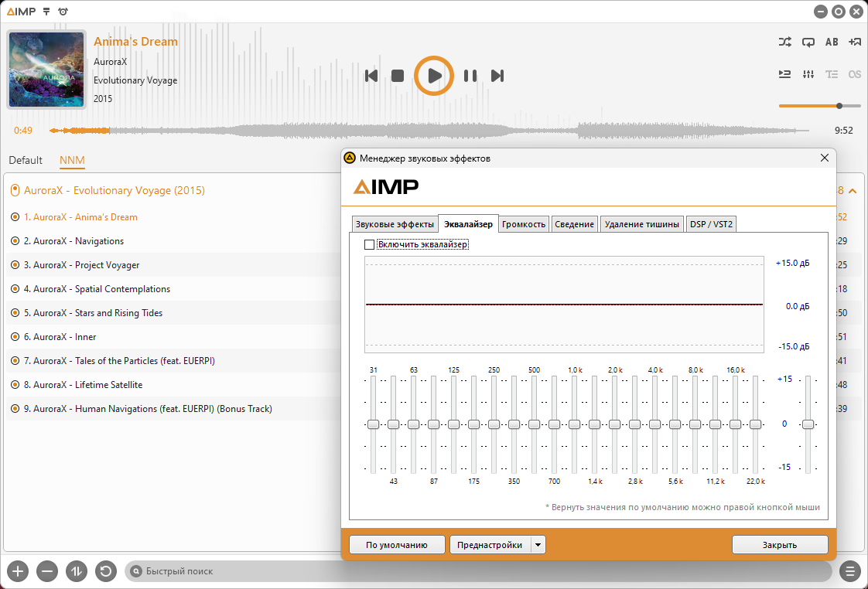The image size is (868, 589).
Task: Add files with the plus button
Action: tap(18, 571)
